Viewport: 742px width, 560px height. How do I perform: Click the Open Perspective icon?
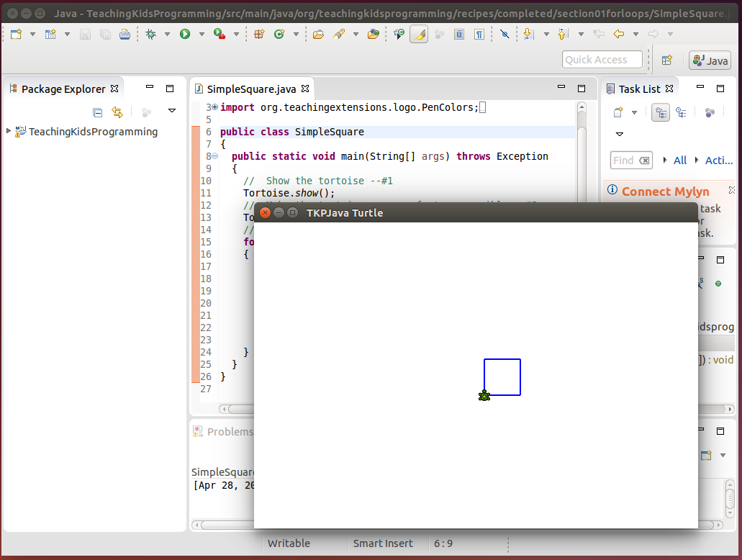[666, 60]
